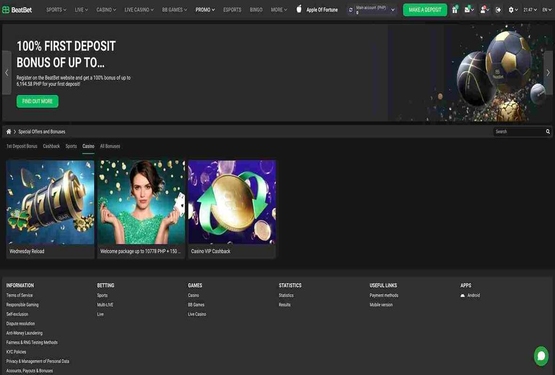Switch to the 1st Deposit Bonus tab
This screenshot has width=555, height=375.
tap(22, 146)
